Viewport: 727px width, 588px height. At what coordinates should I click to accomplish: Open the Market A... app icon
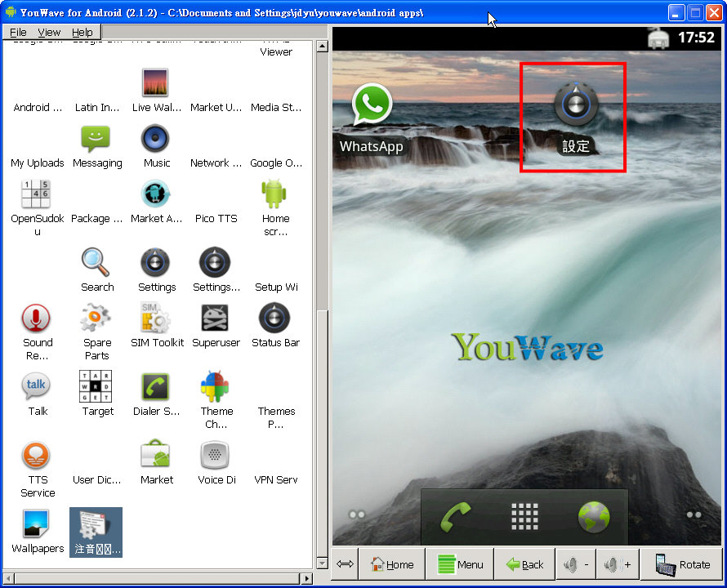point(155,194)
